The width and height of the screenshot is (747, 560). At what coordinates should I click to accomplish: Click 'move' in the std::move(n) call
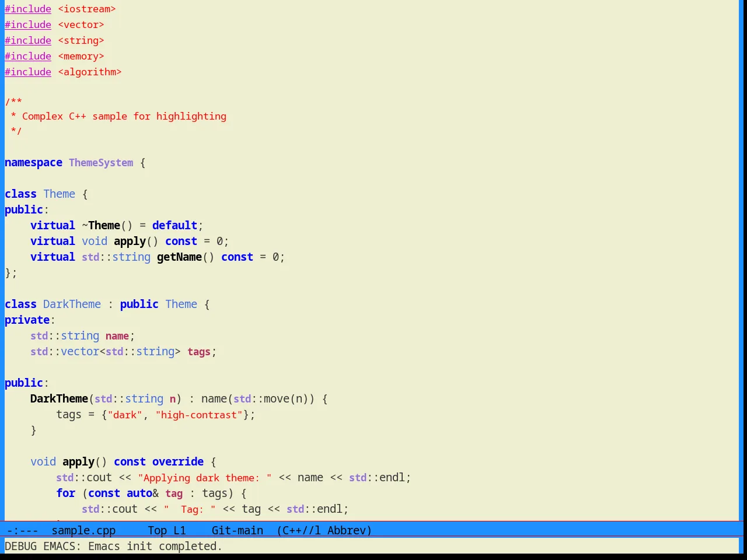pos(277,398)
